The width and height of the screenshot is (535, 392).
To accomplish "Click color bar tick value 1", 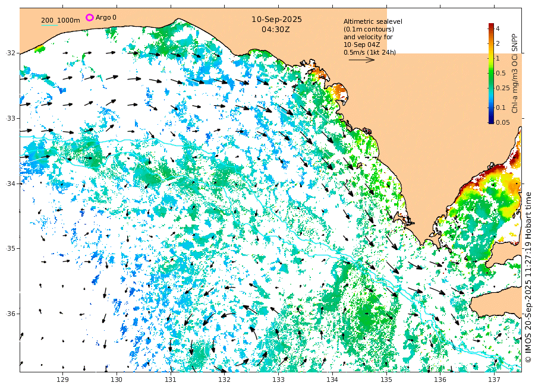I will (498, 58).
